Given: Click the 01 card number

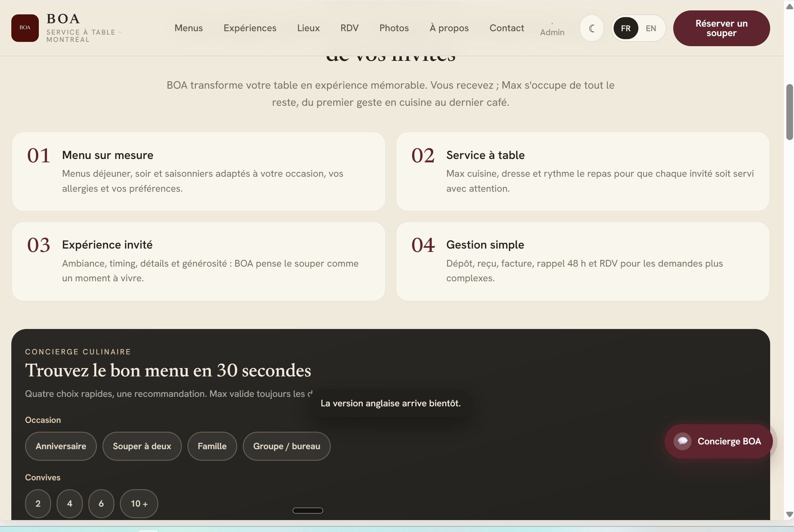Looking at the screenshot, I should [x=39, y=155].
